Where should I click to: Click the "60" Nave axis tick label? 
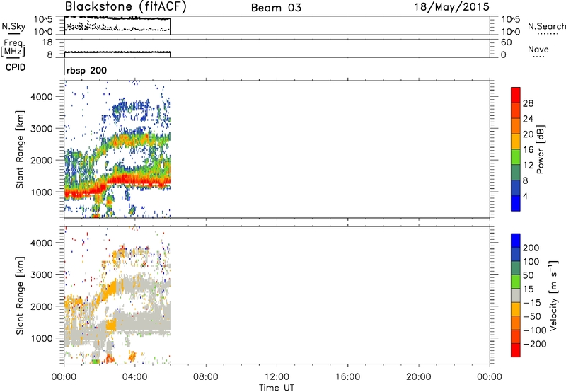[506, 42]
